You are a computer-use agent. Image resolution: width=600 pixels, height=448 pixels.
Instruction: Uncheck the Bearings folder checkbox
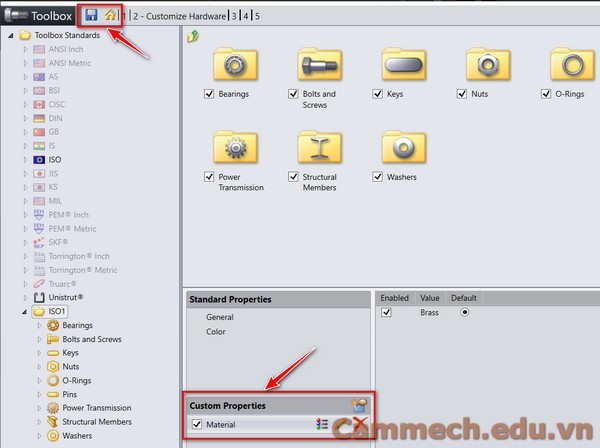tap(209, 94)
